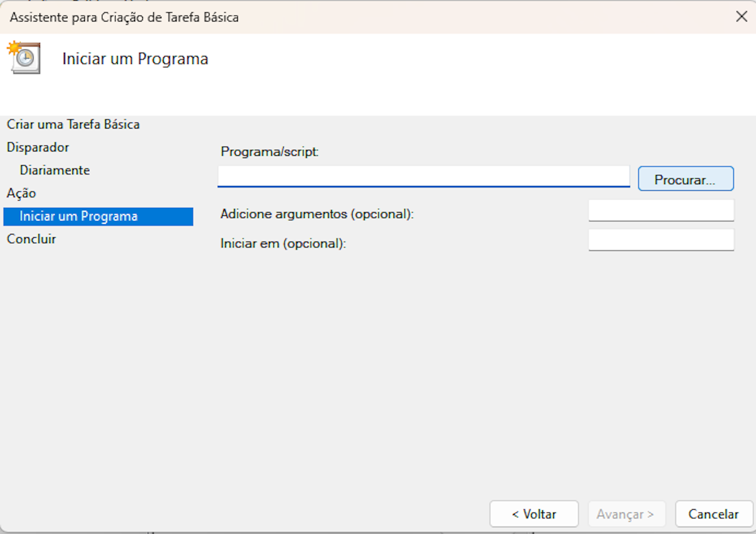Click the Programa/script label
Viewport: 756px width, 534px height.
(270, 152)
